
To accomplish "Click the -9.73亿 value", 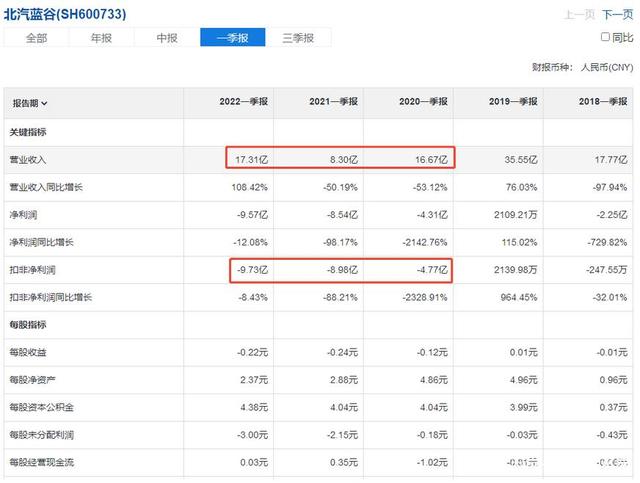I will [x=252, y=270].
